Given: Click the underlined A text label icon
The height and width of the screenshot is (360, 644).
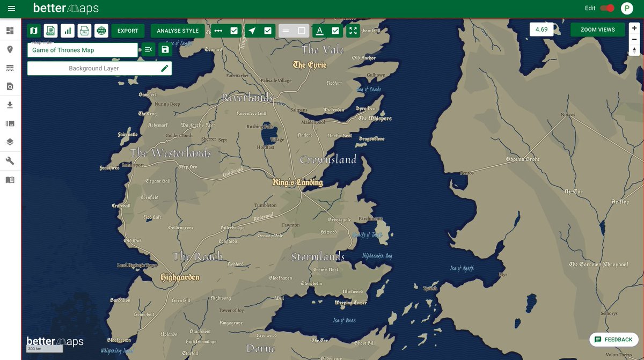Looking at the screenshot, I should coord(320,31).
